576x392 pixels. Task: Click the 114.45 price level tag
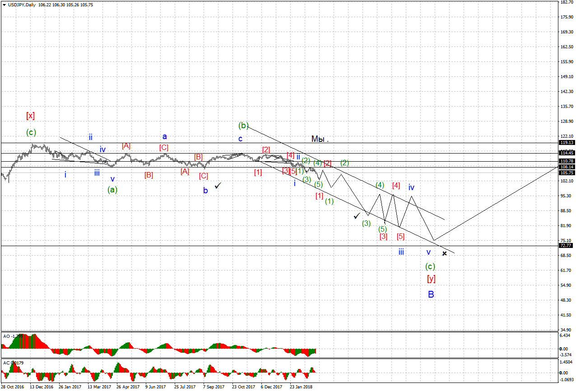tap(566, 153)
